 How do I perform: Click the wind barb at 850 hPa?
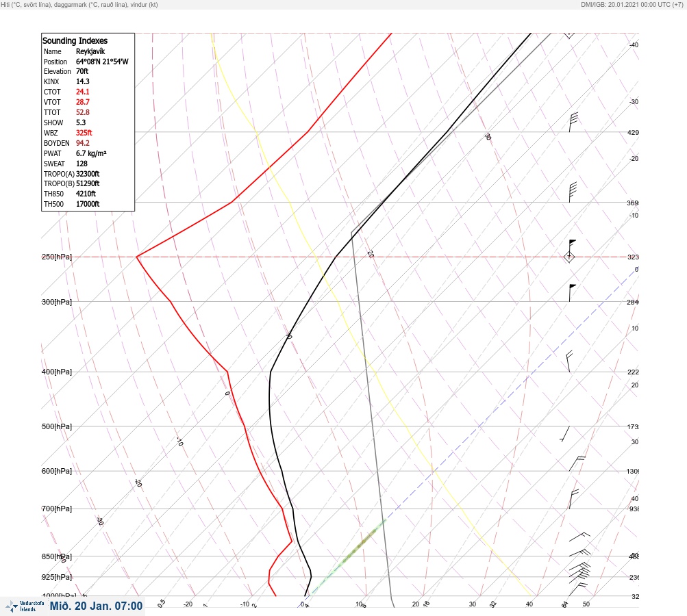click(579, 552)
